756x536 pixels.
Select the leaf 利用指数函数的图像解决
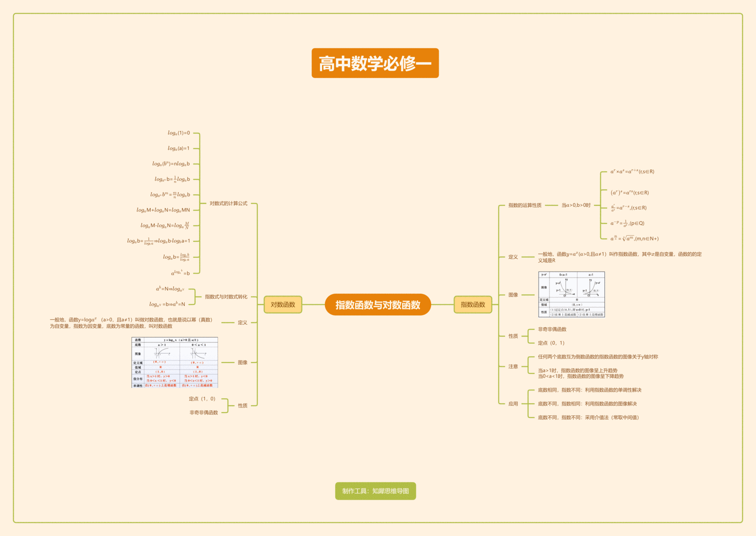pos(587,404)
